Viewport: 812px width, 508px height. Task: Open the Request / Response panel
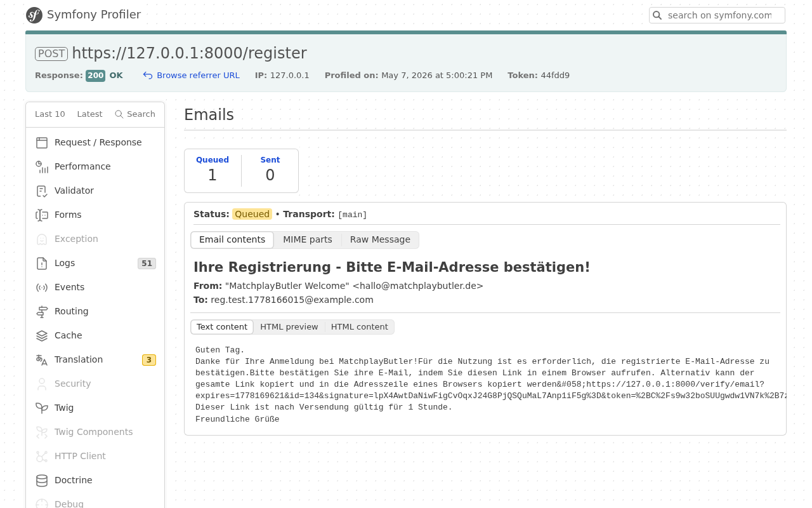[95, 142]
